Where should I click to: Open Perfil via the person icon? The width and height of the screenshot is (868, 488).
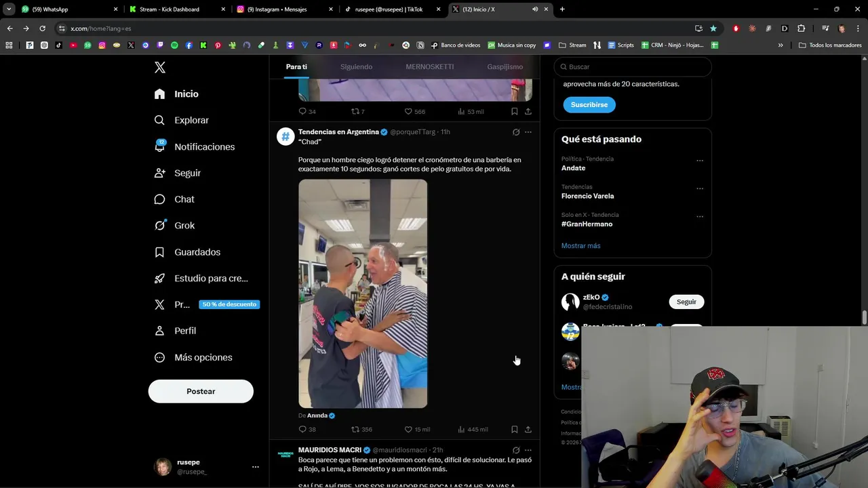click(159, 331)
